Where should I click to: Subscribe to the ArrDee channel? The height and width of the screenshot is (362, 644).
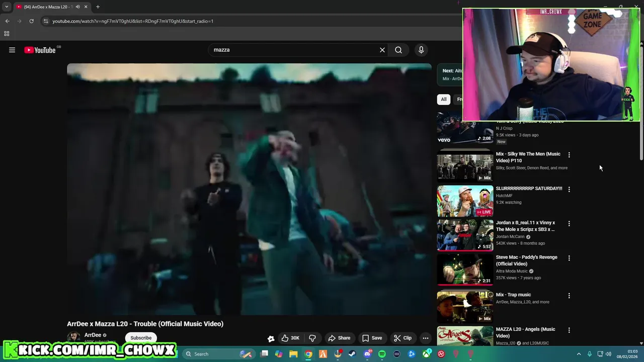[x=141, y=338]
